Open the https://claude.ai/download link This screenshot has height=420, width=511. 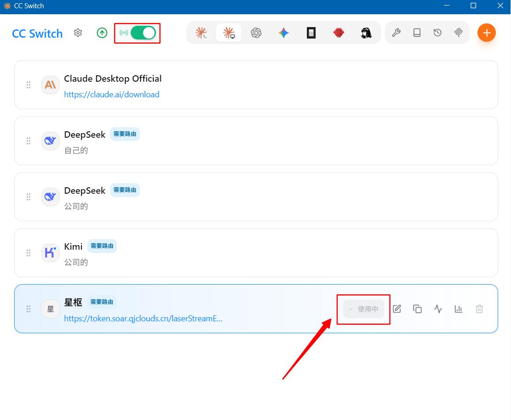pyautogui.click(x=111, y=95)
